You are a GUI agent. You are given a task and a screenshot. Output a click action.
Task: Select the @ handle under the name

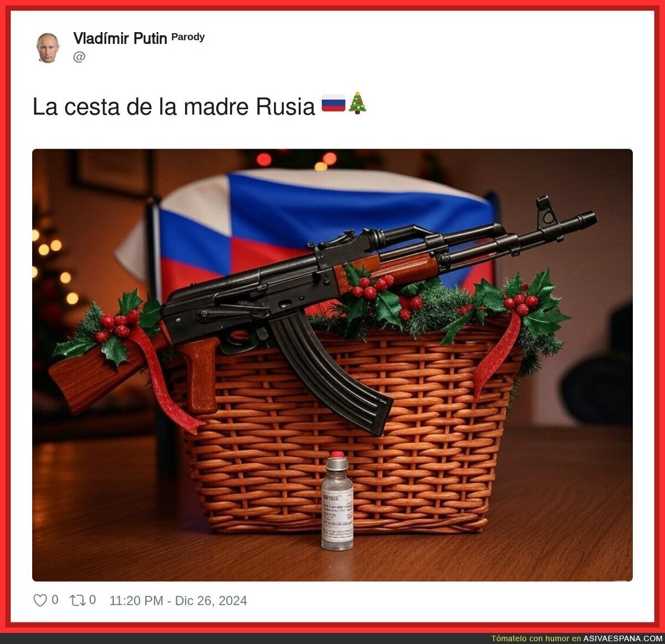[x=79, y=57]
